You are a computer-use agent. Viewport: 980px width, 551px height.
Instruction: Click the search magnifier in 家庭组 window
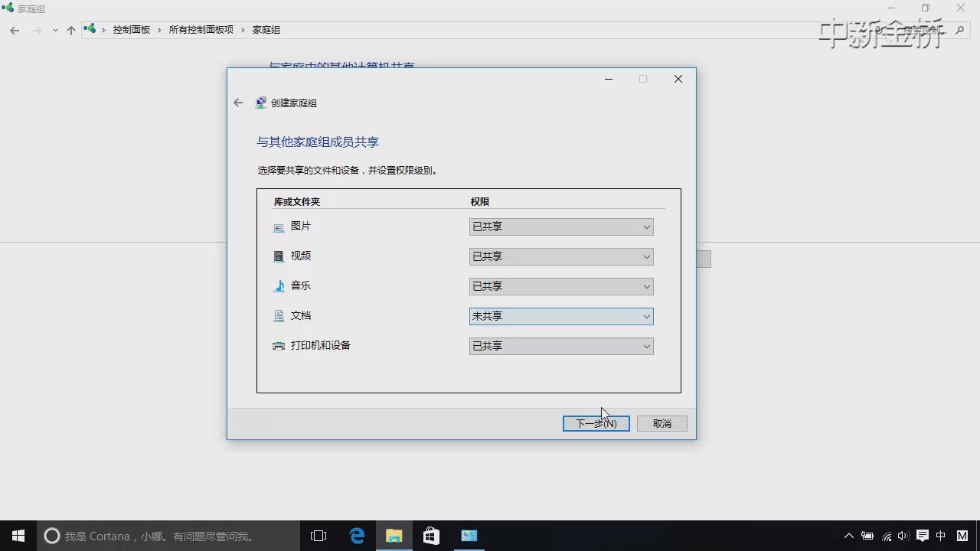tap(960, 30)
